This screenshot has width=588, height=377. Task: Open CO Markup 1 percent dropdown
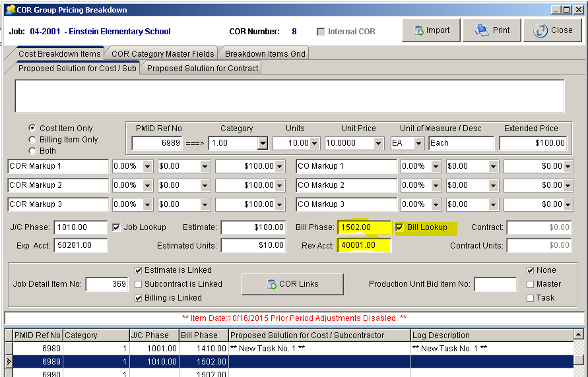click(436, 166)
